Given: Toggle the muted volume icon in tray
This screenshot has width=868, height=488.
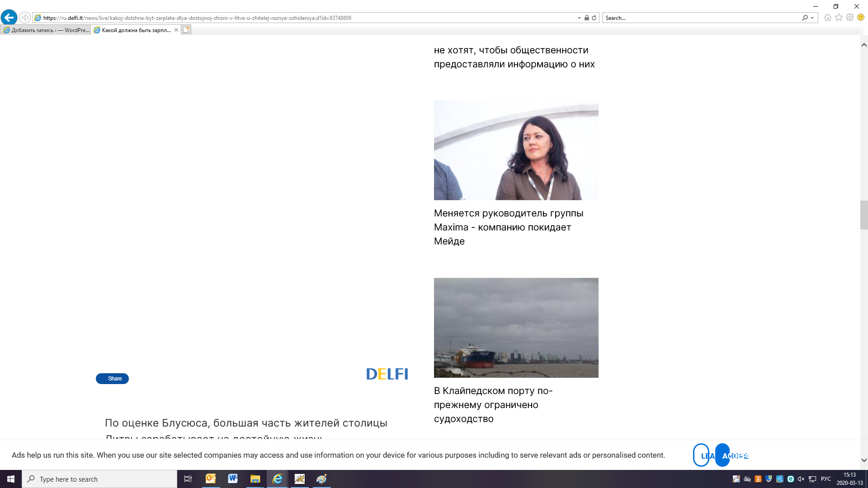Looking at the screenshot, I should [801, 479].
